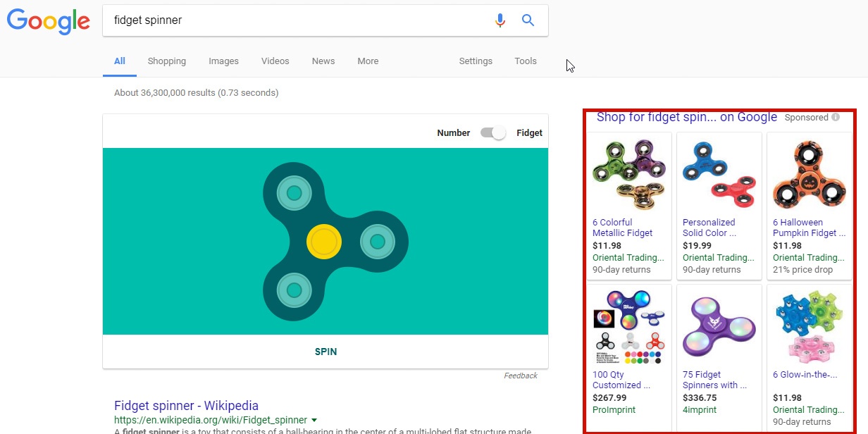Click the blue and red spinners image
This screenshot has width=868, height=434.
719,175
